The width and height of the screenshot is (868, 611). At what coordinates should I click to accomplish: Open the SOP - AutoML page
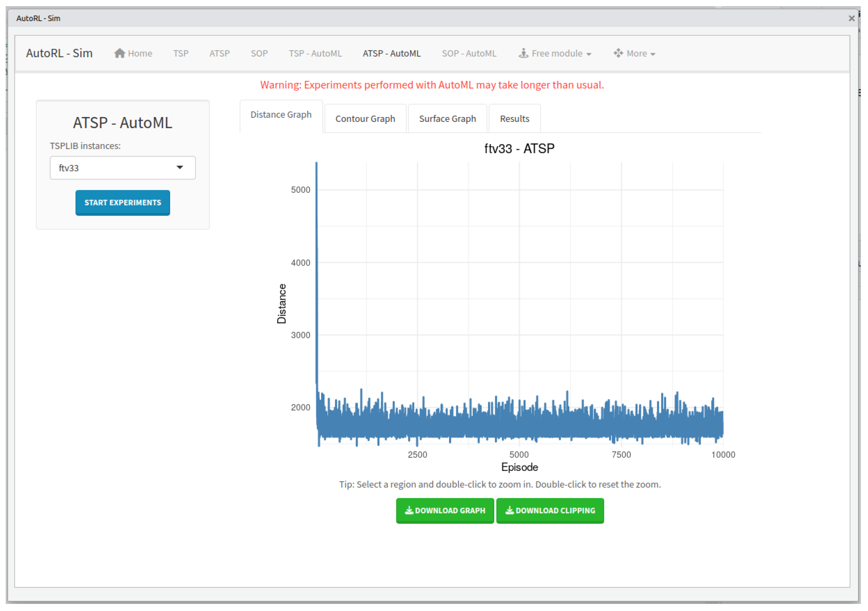click(x=469, y=53)
